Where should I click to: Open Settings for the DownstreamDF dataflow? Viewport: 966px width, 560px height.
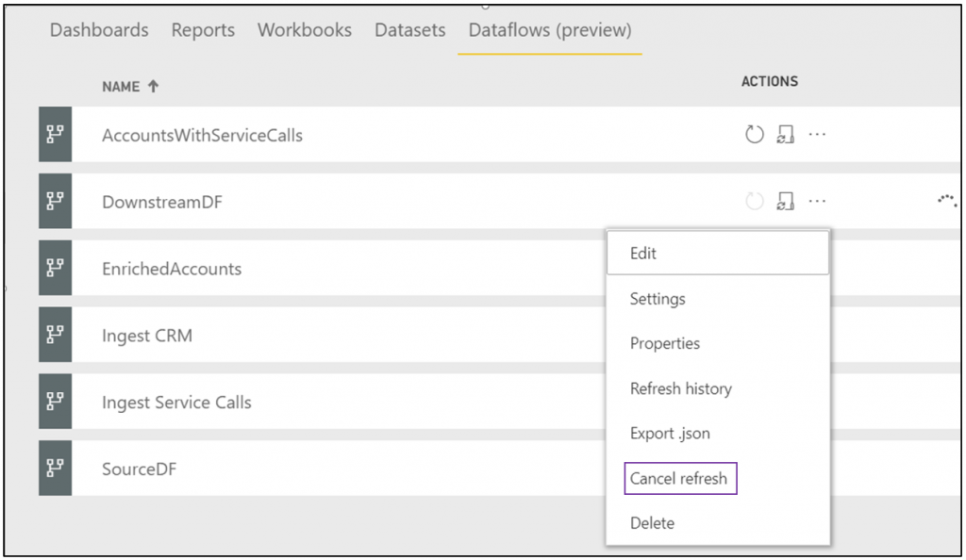click(x=658, y=298)
